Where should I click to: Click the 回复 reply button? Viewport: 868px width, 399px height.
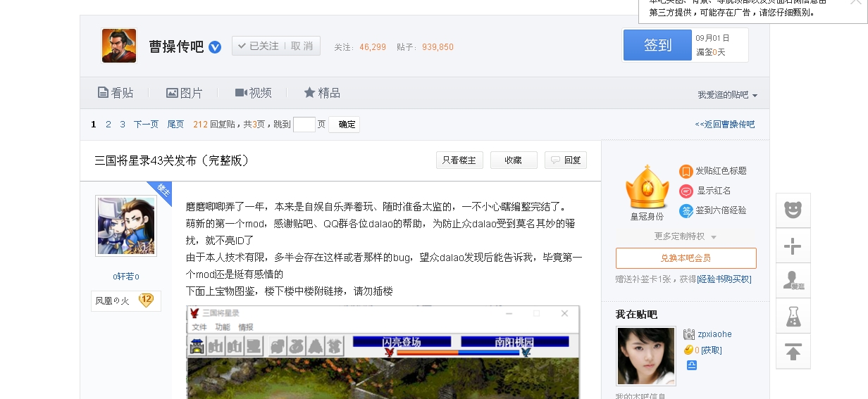tap(566, 160)
